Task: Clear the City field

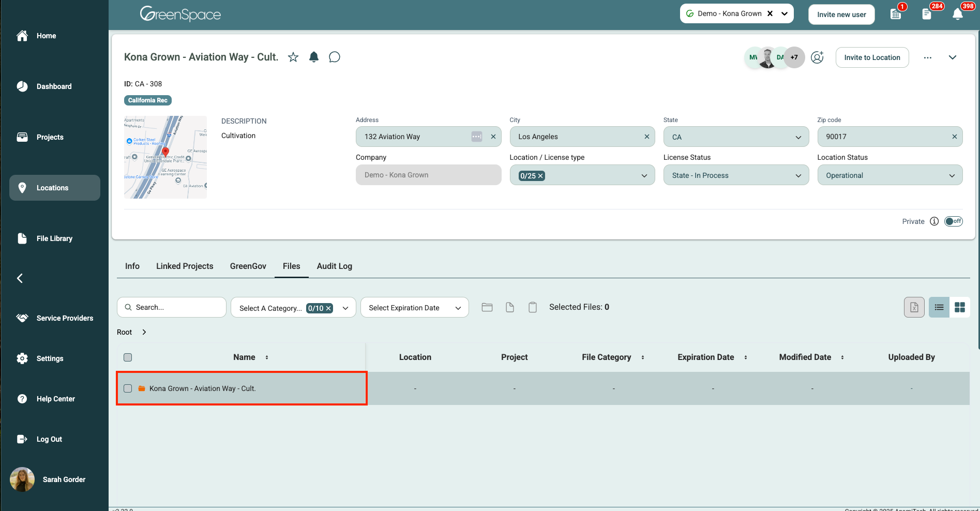Action: [x=646, y=137]
